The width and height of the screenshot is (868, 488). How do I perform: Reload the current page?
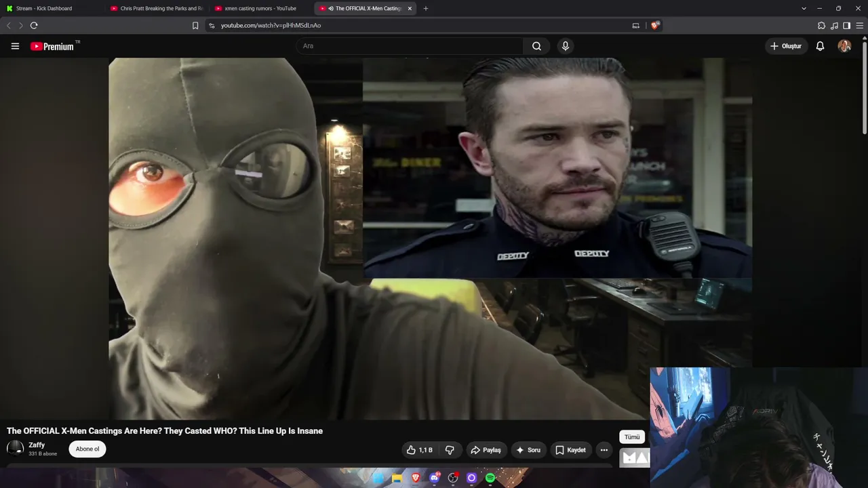click(34, 26)
